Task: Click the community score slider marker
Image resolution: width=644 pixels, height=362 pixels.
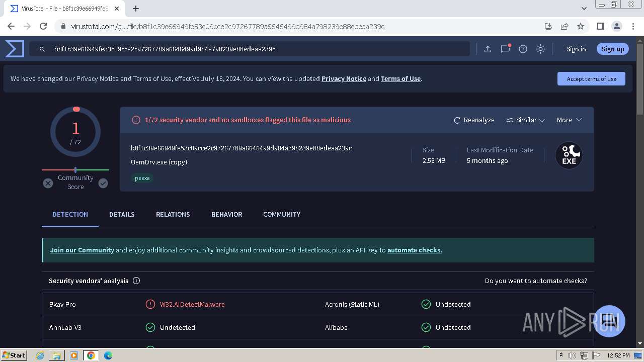Action: (x=75, y=170)
